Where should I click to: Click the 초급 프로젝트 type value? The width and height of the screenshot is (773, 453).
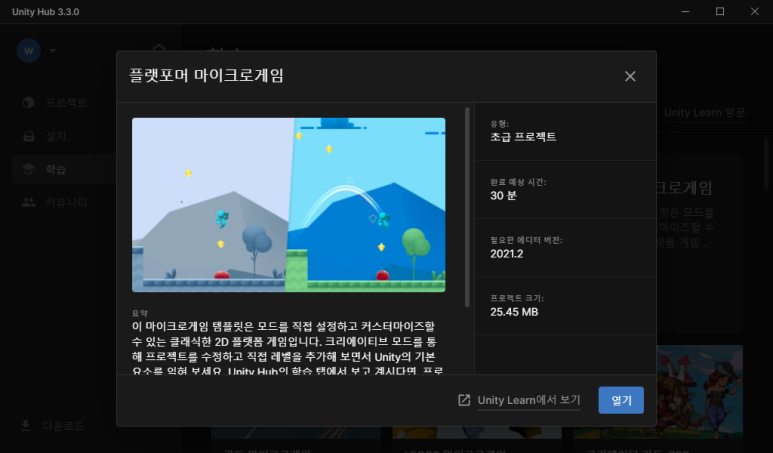523,137
